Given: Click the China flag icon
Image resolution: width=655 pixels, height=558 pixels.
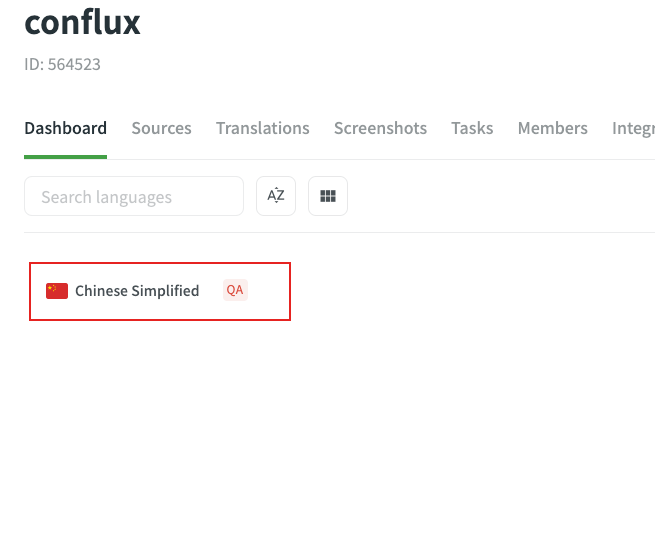Looking at the screenshot, I should coord(57,291).
